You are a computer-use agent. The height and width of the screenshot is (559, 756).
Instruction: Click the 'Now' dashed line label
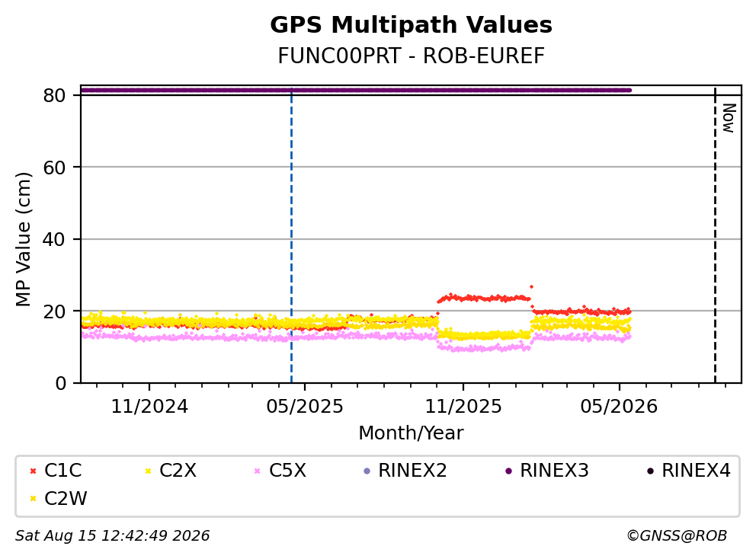pos(729,118)
